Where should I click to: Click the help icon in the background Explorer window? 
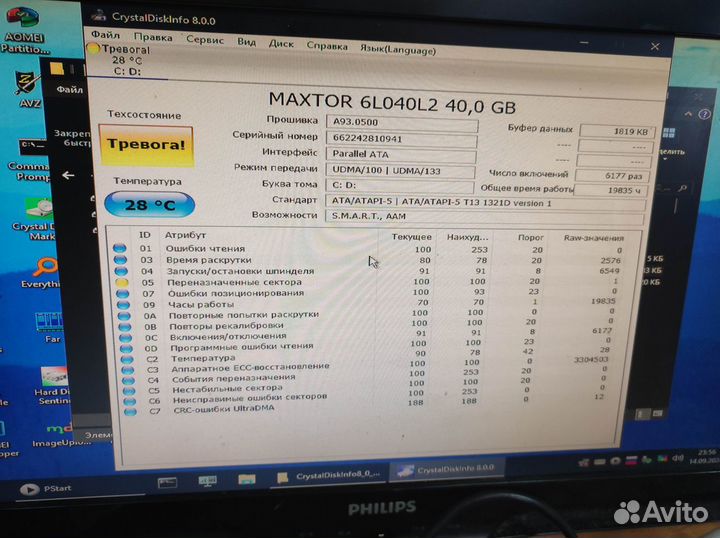(704, 114)
